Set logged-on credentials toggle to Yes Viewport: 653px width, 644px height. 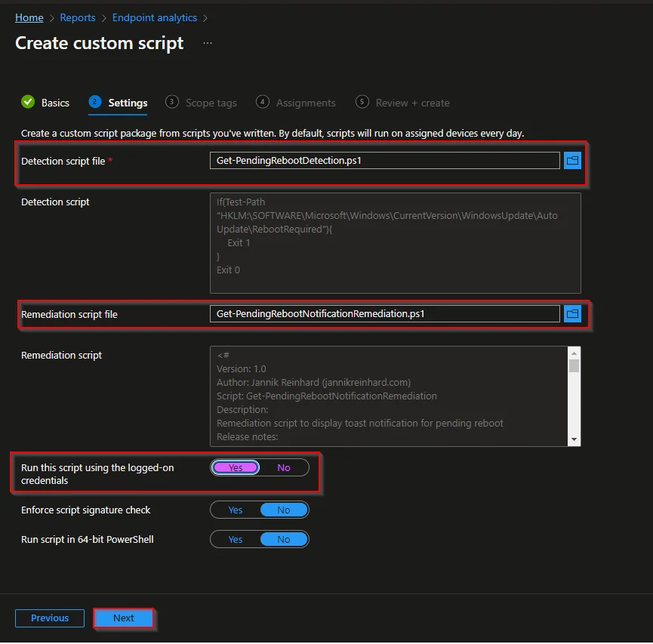pyautogui.click(x=236, y=468)
